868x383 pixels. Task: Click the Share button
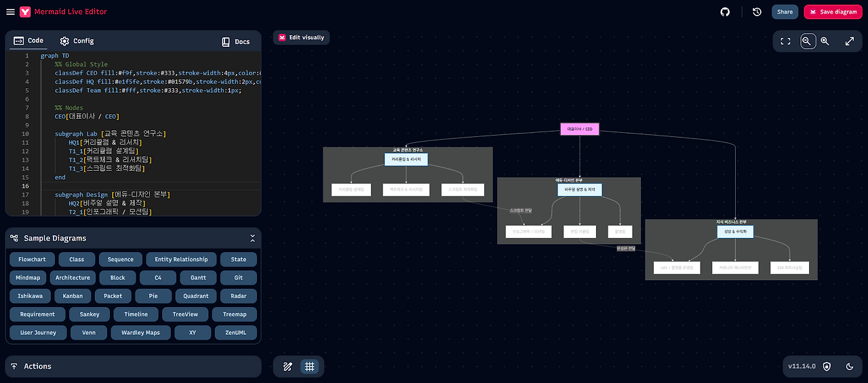pos(785,12)
